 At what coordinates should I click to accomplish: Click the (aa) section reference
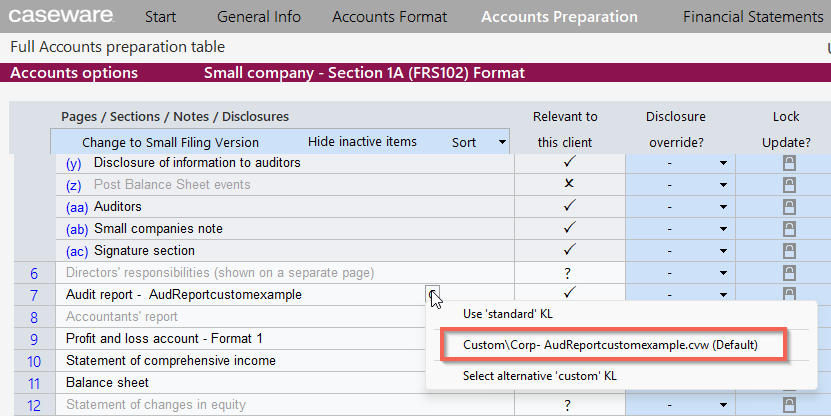(x=77, y=208)
